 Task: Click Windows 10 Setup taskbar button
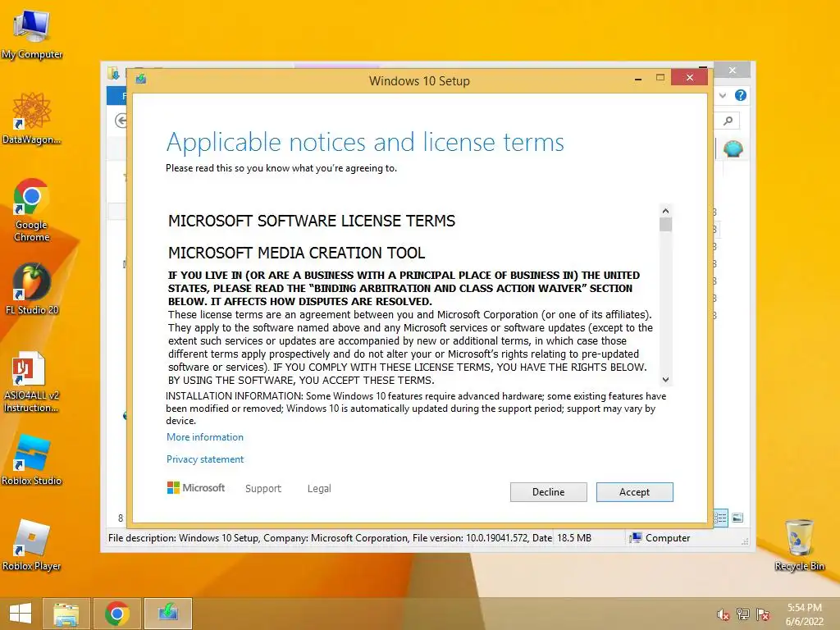[168, 614]
